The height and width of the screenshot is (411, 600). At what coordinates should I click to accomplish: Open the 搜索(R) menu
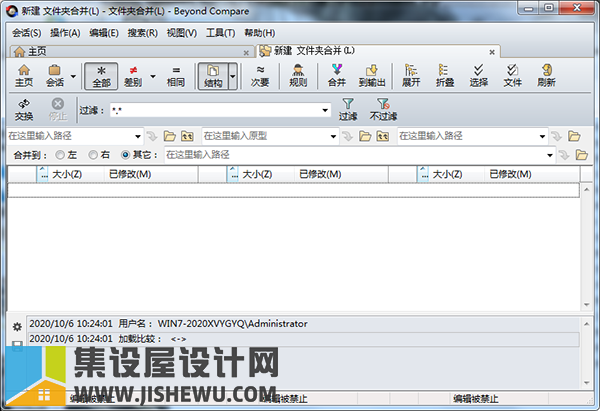tap(142, 33)
